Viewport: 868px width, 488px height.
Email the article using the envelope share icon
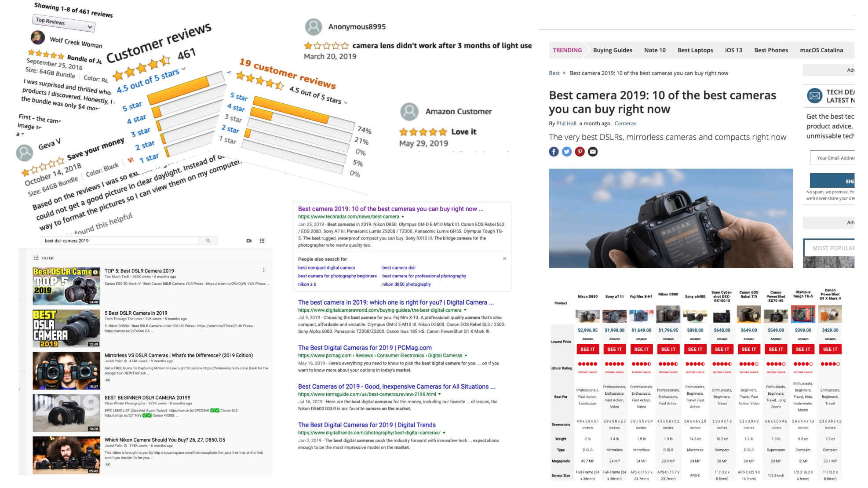593,152
